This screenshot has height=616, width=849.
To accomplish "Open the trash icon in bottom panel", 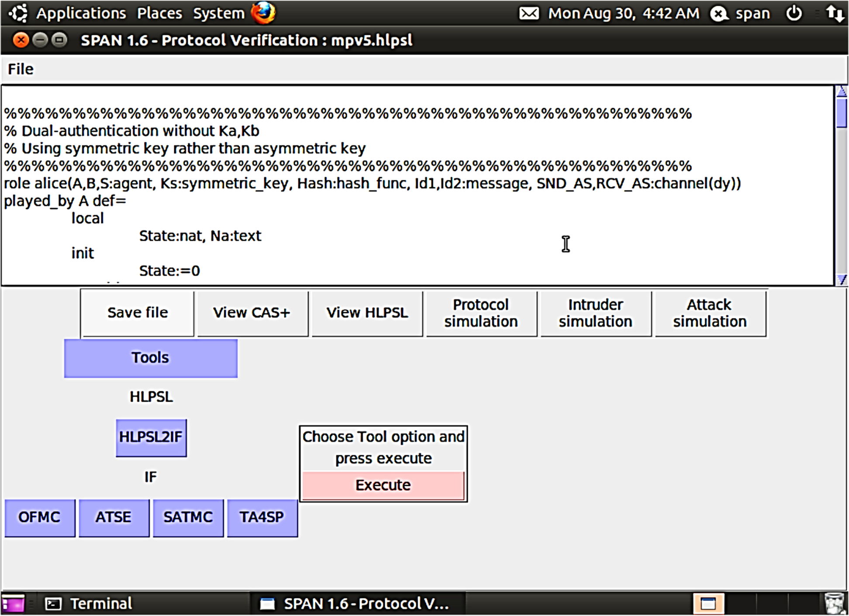I will [x=835, y=603].
